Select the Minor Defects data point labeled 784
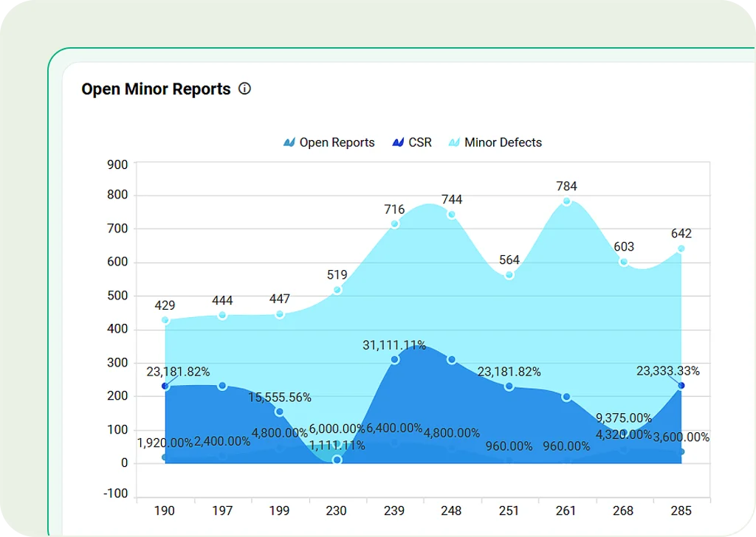756x537 pixels. click(x=567, y=201)
